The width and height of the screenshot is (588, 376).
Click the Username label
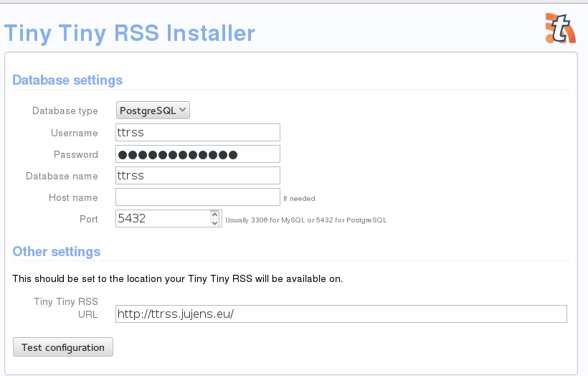[75, 133]
